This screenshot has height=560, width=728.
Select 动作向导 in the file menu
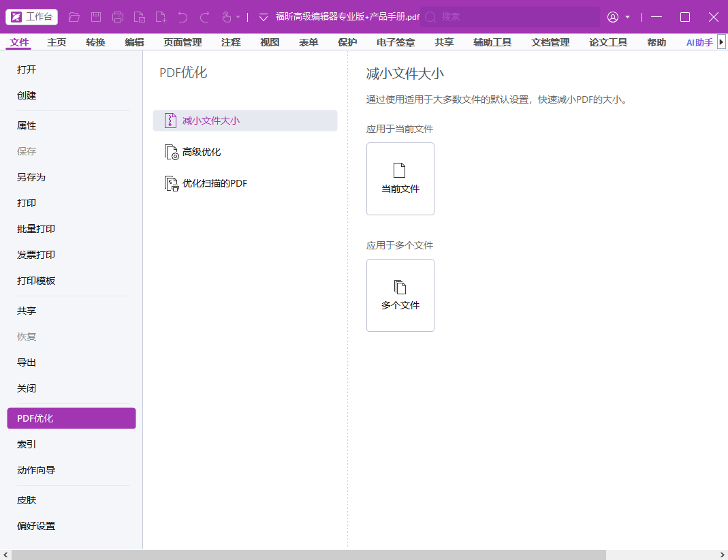pyautogui.click(x=36, y=470)
